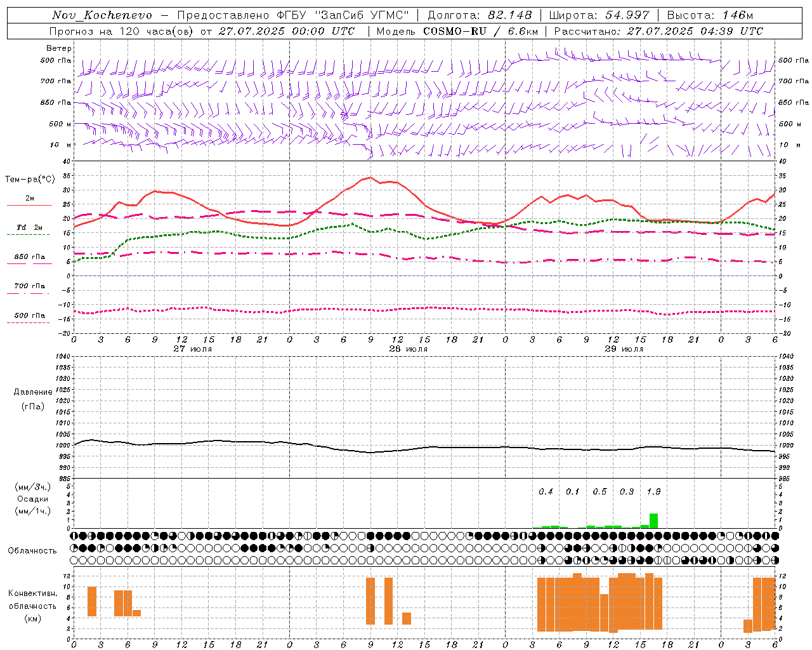The height and width of the screenshot is (650, 812).
Task: Click the 'Td 2м' dew point legend entry
Action: 30,227
